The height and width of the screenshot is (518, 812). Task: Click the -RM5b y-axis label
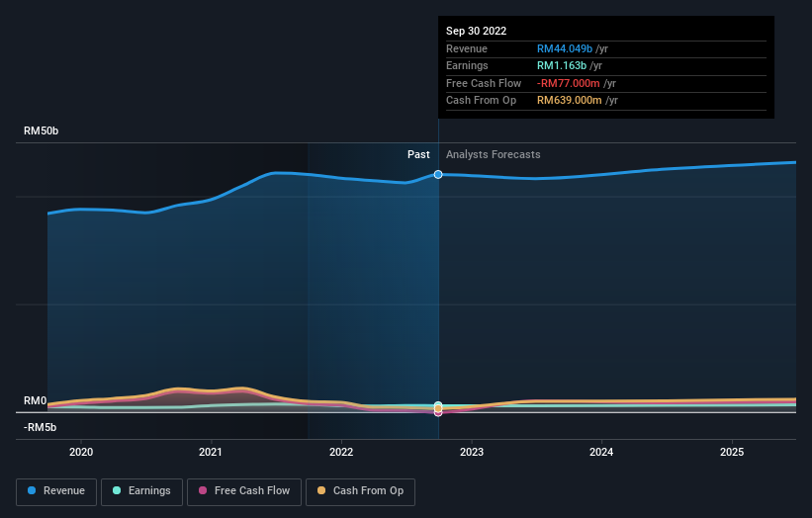coord(40,427)
